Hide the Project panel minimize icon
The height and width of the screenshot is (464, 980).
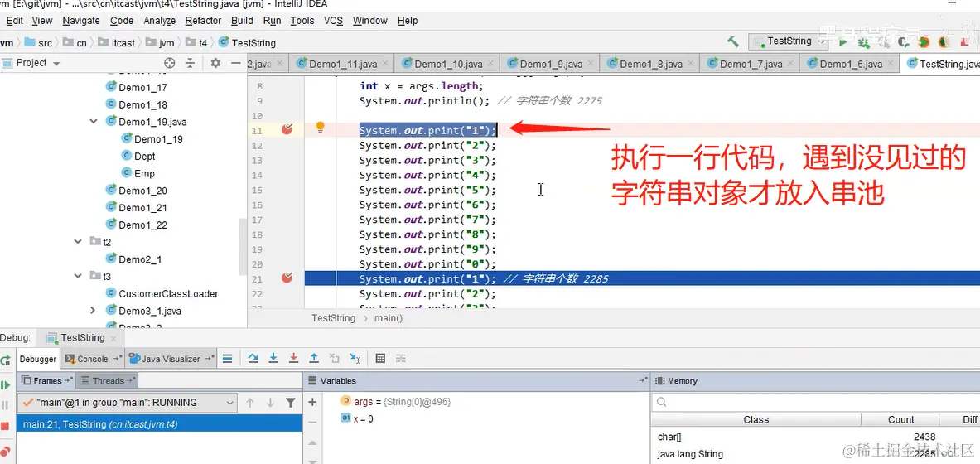tap(235, 63)
